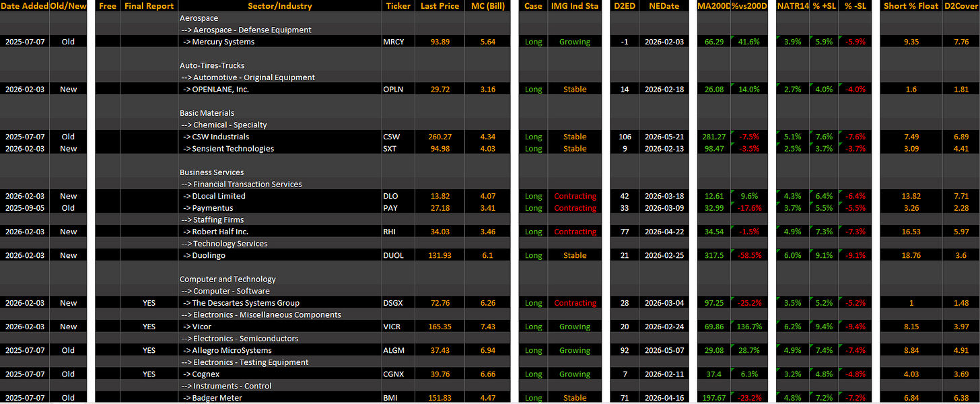Select the Case column header
980x404 pixels.
pos(533,6)
